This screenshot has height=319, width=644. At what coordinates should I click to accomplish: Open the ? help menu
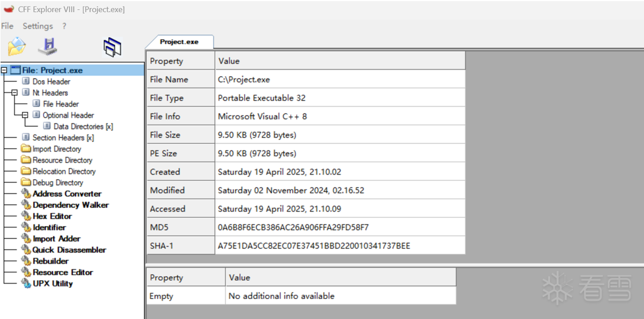pos(64,26)
